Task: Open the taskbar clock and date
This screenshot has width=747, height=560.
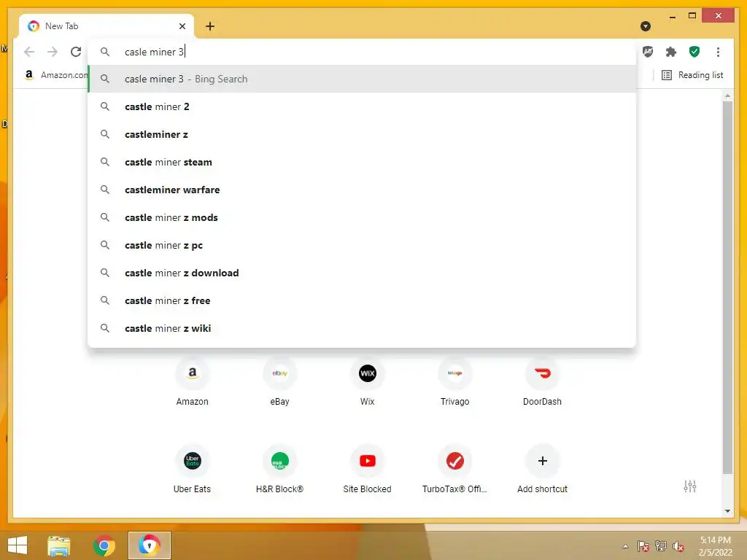Action: pyautogui.click(x=715, y=546)
